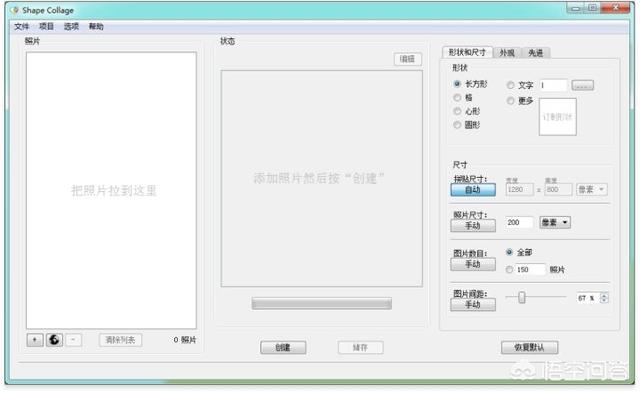Screen dimensions: 640x393
Task: Click the 清除列表 button
Action: [120, 340]
